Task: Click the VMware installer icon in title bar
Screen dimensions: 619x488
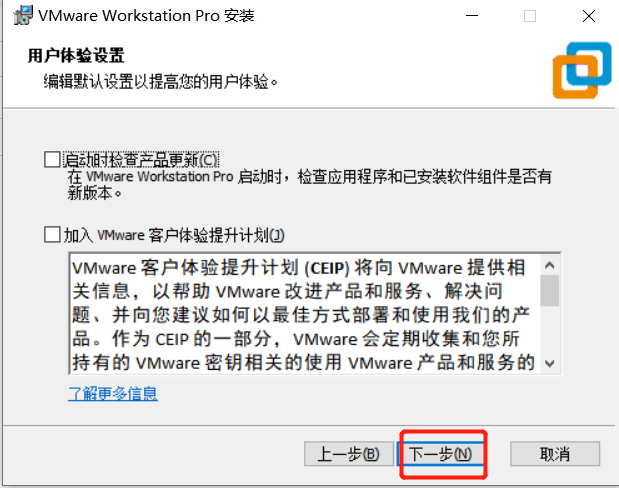Action: [x=23, y=16]
